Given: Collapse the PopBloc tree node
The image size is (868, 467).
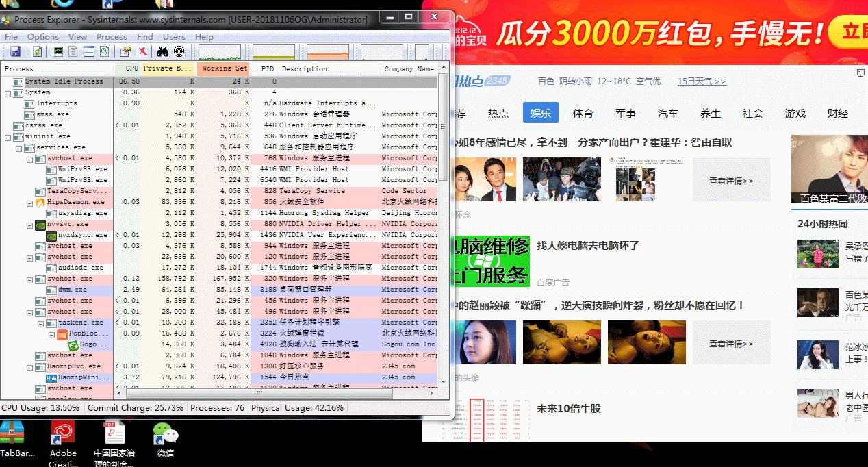Looking at the screenshot, I should click(51, 333).
